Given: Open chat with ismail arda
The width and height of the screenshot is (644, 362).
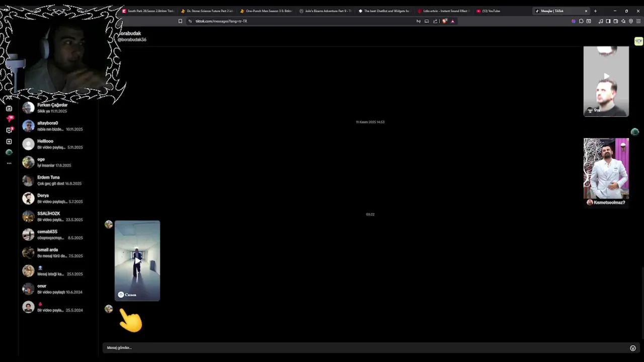Looking at the screenshot, I should [x=58, y=252].
